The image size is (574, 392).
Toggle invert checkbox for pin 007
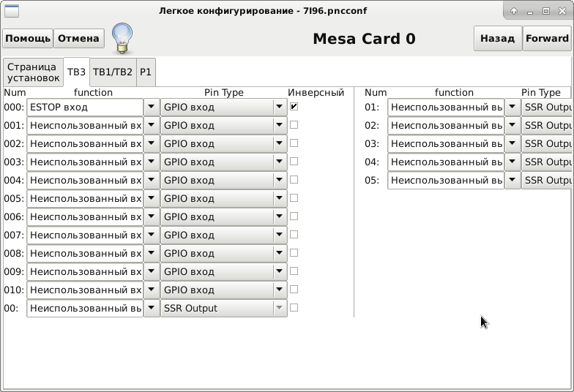coord(294,234)
